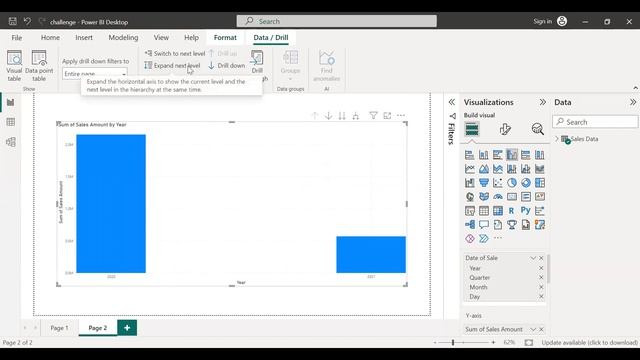The image size is (640, 360).
Task: Select Q&A visualization
Action: tap(484, 224)
